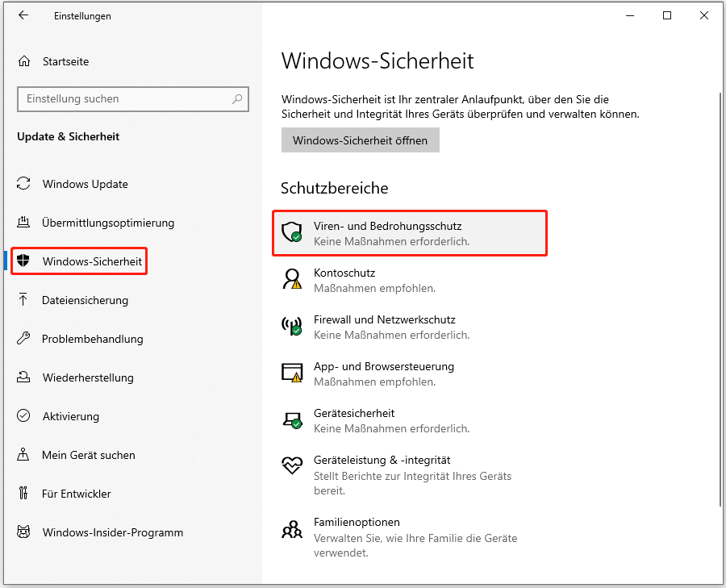Click the Übermittlungsoptimierung icon

click(x=23, y=223)
